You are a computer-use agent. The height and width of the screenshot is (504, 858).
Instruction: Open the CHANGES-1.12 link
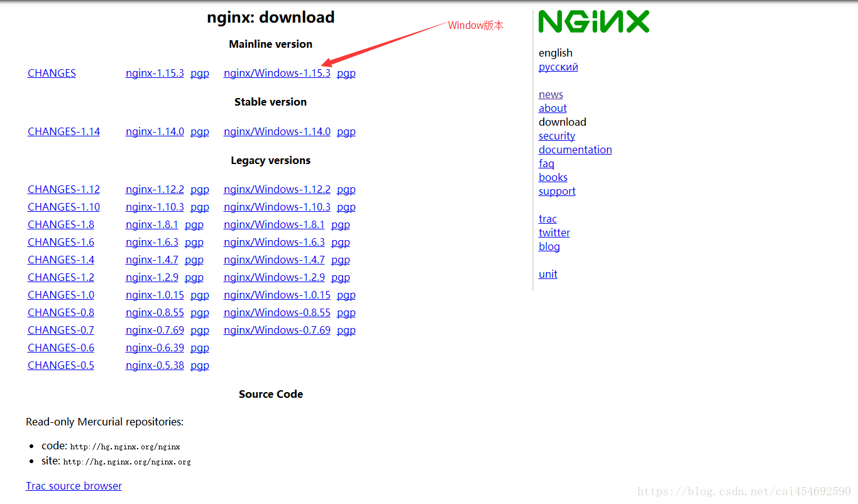pos(63,189)
